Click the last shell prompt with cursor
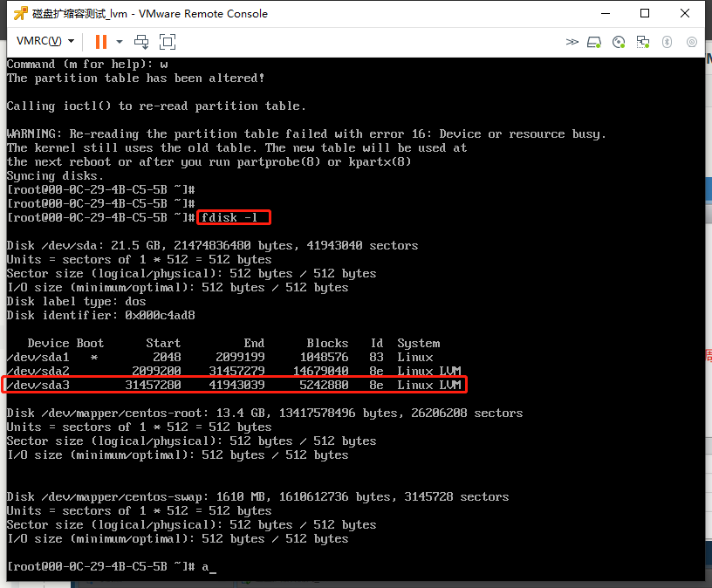This screenshot has height=588, width=712. pyautogui.click(x=112, y=567)
